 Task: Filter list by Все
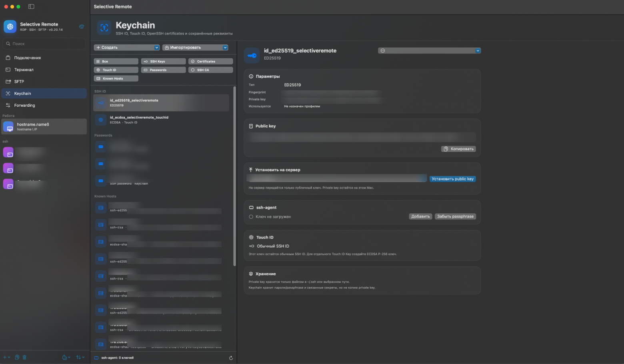116,62
